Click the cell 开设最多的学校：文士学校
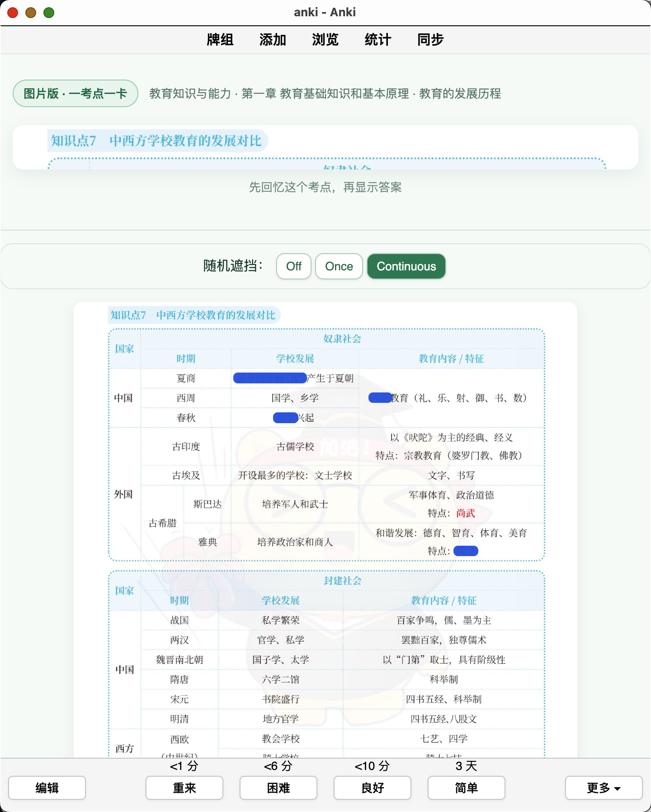The width and height of the screenshot is (651, 812). pos(295,475)
